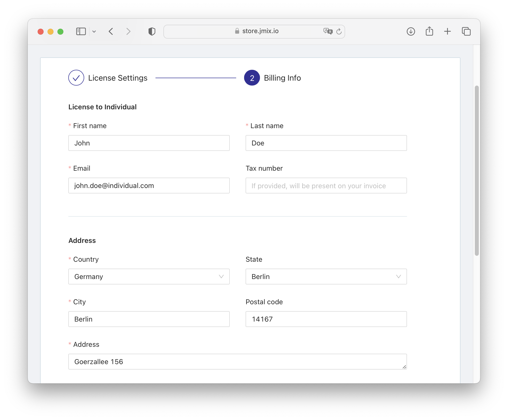This screenshot has height=420, width=508.
Task: Open the sidebar options chevron
Action: (x=94, y=31)
